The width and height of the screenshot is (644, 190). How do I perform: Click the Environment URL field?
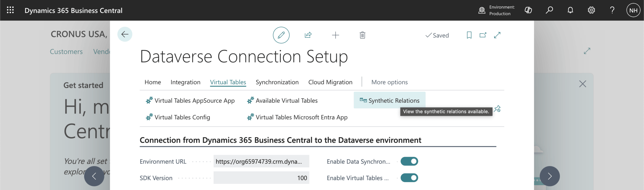261,162
